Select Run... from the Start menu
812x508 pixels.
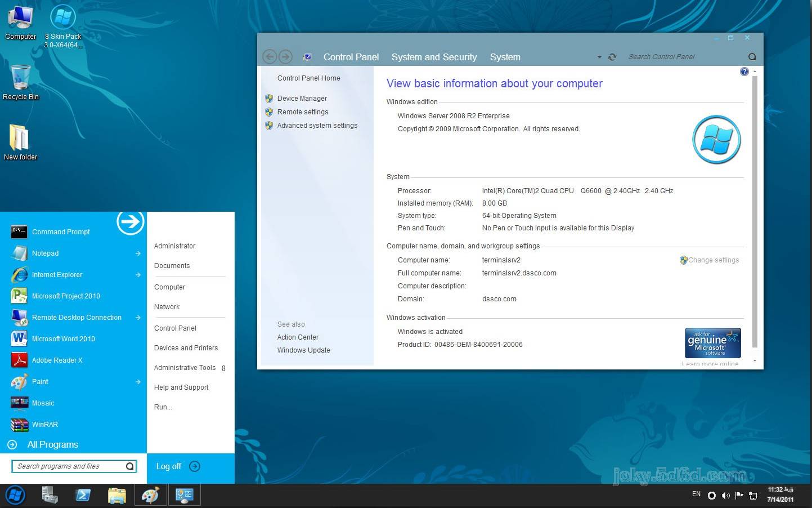click(163, 407)
